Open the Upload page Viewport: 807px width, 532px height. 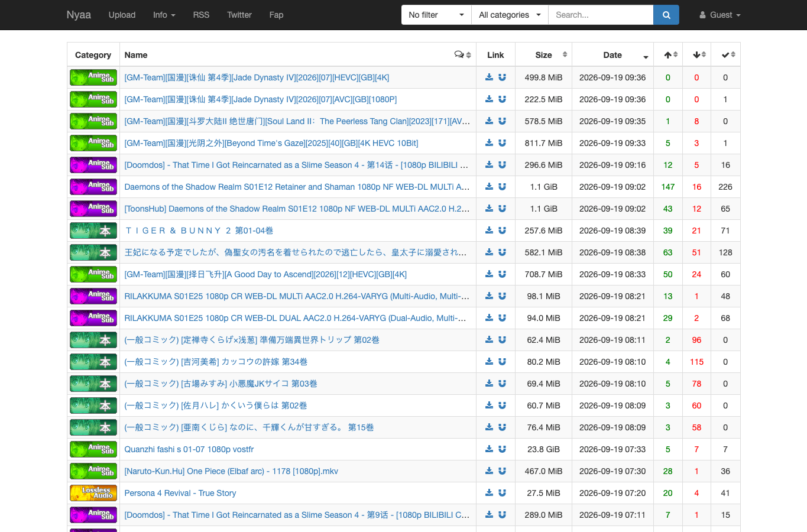point(122,15)
